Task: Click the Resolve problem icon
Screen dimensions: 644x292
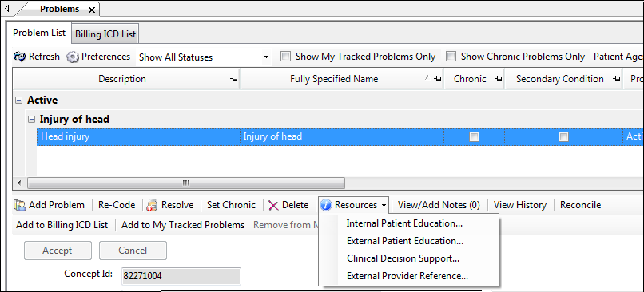Action: pyautogui.click(x=153, y=205)
